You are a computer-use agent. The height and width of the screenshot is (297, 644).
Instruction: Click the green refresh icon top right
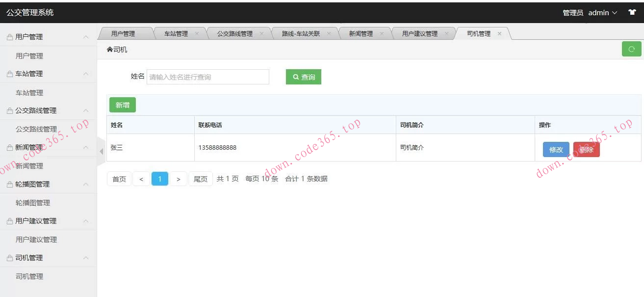point(631,49)
